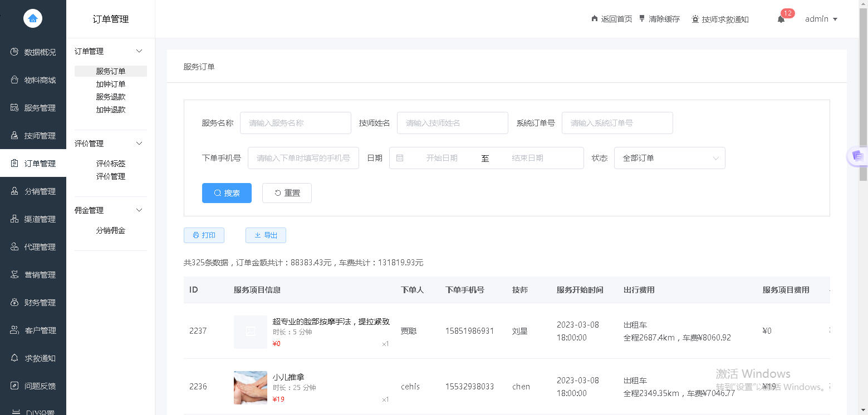
Task: Open the admin user dropdown
Action: click(821, 19)
